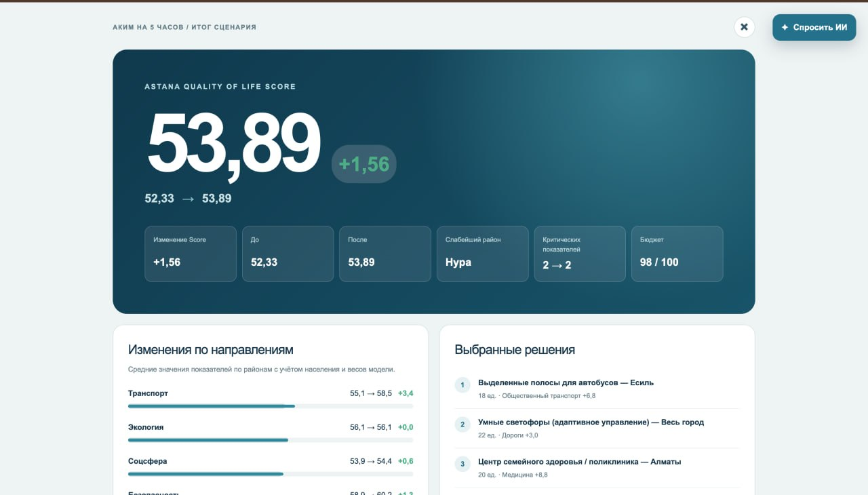Screen dimensions: 868x495
Task: Select the До 52,33 stat card
Action: click(x=288, y=254)
